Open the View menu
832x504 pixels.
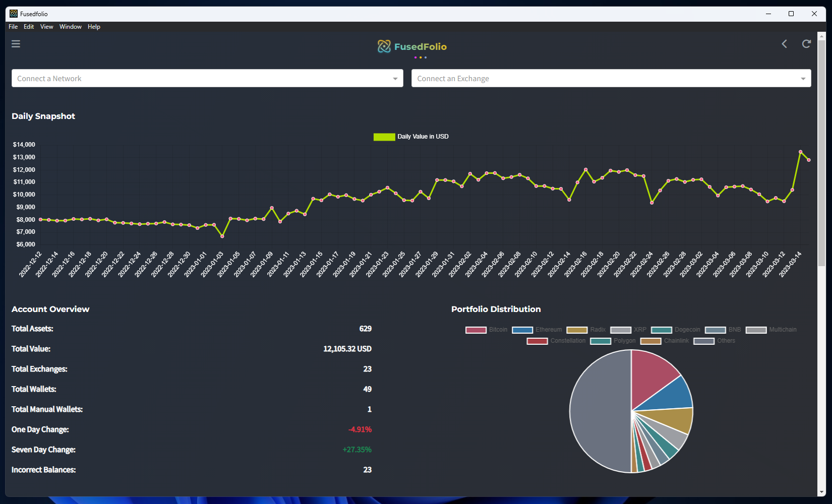click(x=47, y=27)
